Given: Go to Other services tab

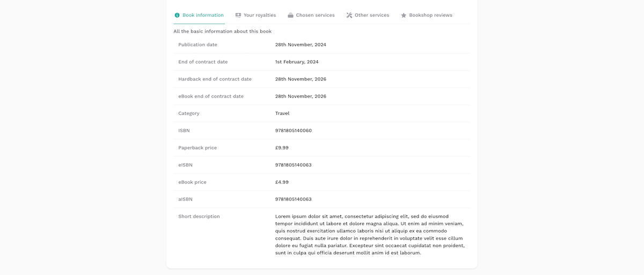Looking at the screenshot, I should pos(372,15).
